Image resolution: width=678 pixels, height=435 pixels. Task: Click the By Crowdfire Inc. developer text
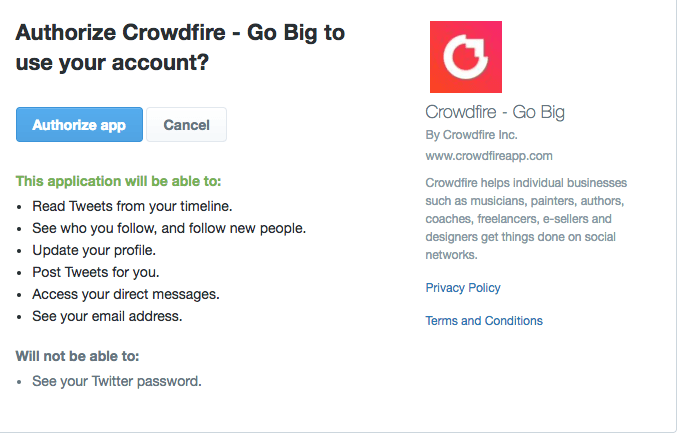(471, 135)
